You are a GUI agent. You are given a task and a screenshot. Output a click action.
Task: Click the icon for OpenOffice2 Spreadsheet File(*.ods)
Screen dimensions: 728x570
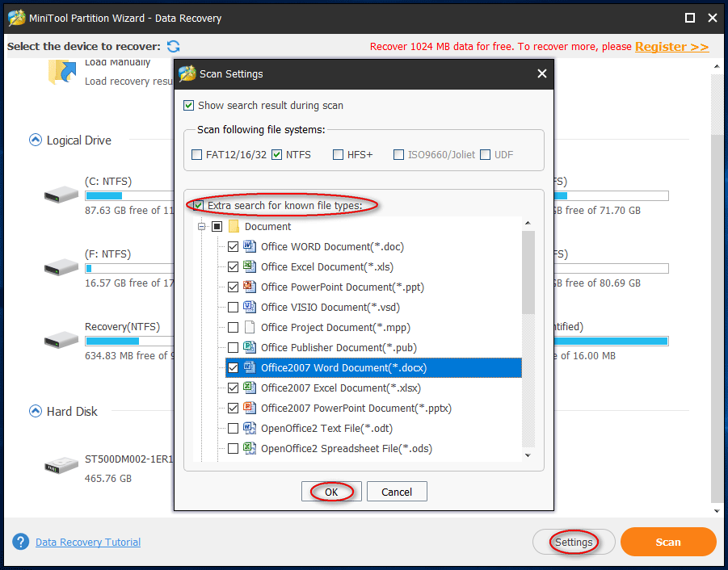(x=250, y=448)
